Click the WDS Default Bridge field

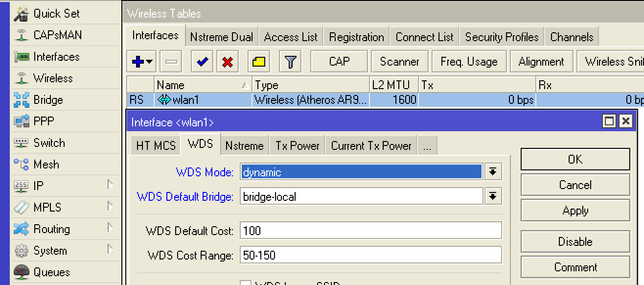[362, 197]
